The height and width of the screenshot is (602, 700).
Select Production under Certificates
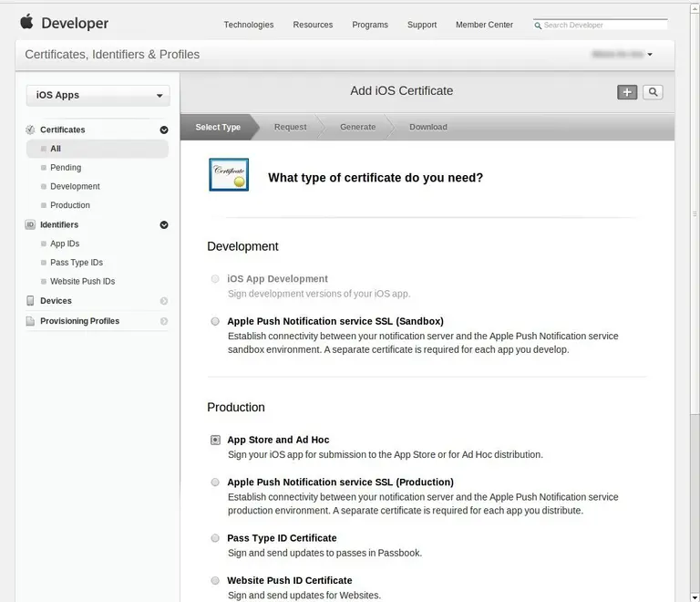coord(70,205)
